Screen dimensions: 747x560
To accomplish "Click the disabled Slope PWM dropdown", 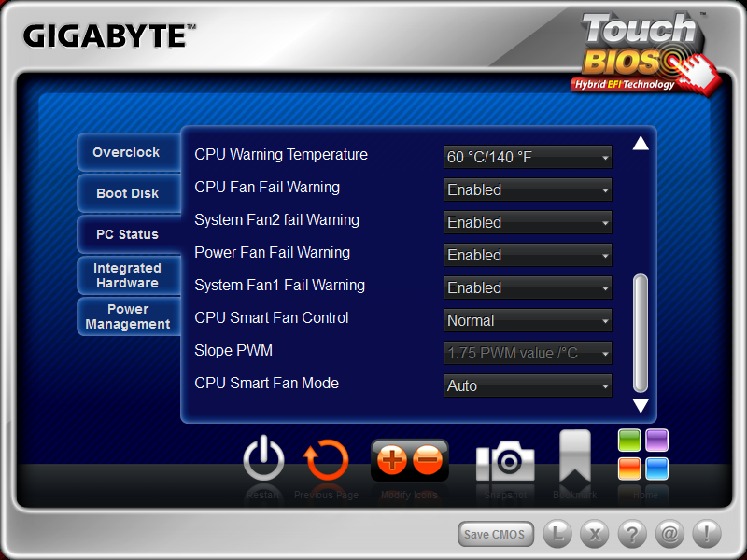I will pyautogui.click(x=528, y=353).
